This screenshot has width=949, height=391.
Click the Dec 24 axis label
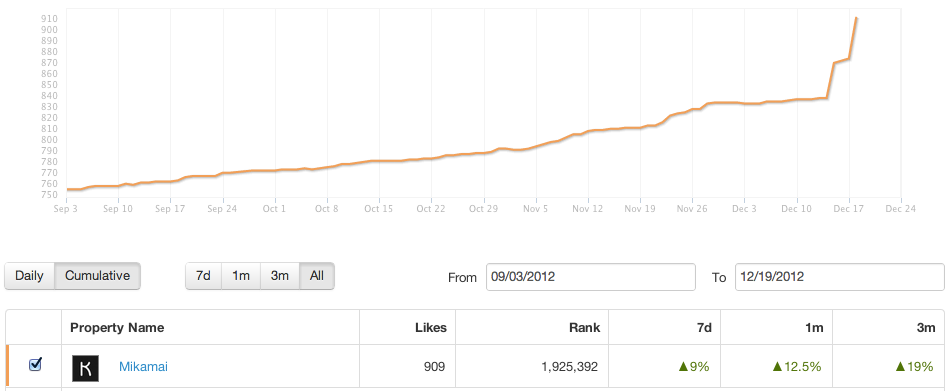[901, 208]
